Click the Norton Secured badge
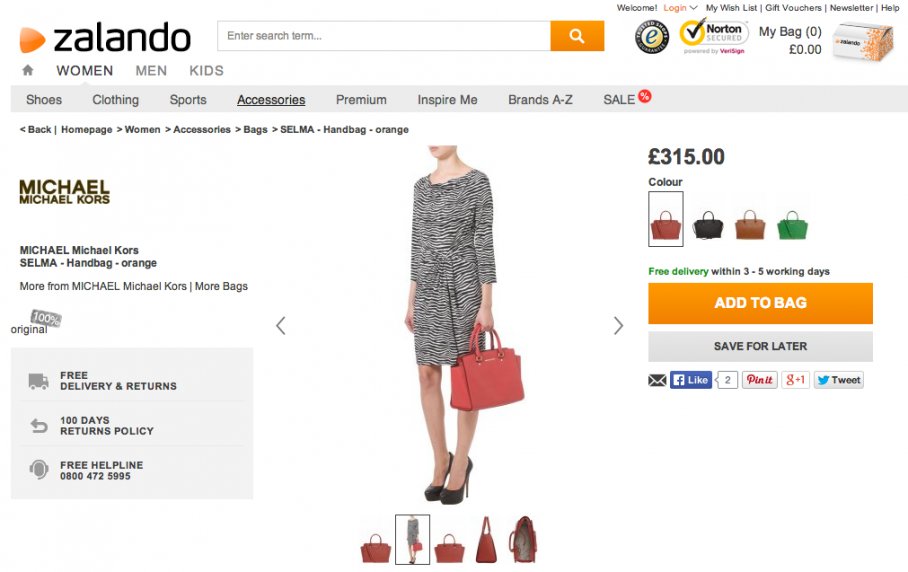This screenshot has height=572, width=908. point(714,36)
